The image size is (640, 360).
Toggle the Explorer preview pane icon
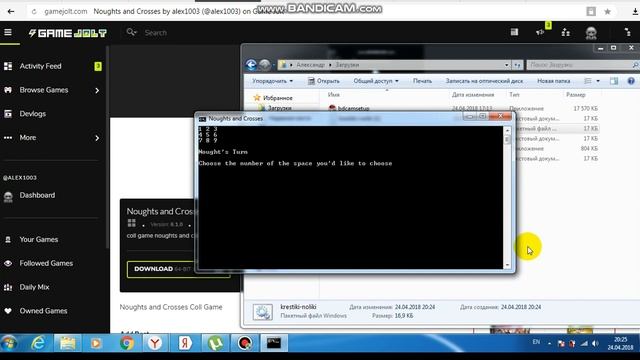pyautogui.click(x=614, y=81)
